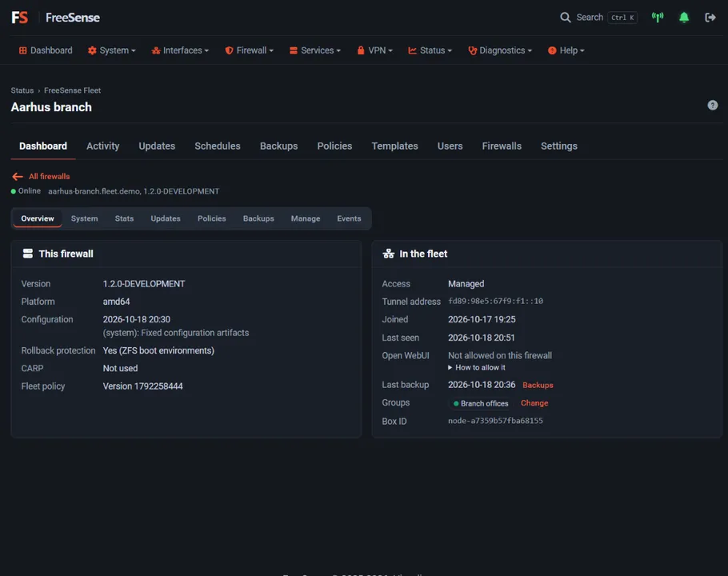Viewport: 728px width, 576px height.
Task: Click the back arrow beside All firewalls
Action: 18,176
